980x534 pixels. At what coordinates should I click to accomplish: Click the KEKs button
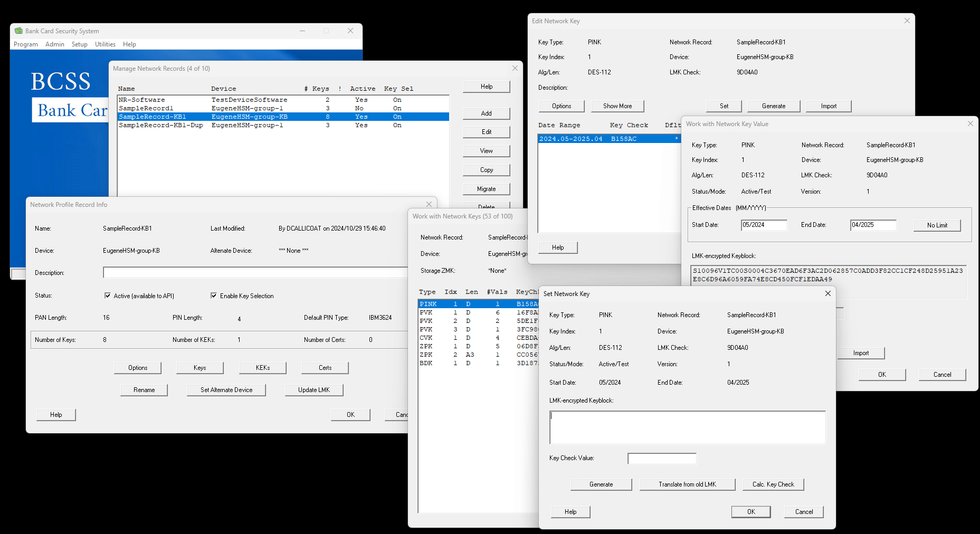[x=263, y=368]
